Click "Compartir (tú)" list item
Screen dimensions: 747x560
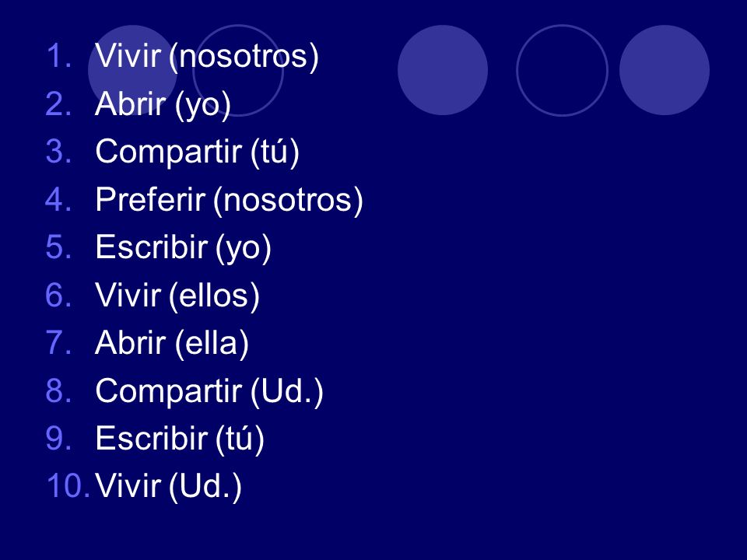(x=197, y=152)
